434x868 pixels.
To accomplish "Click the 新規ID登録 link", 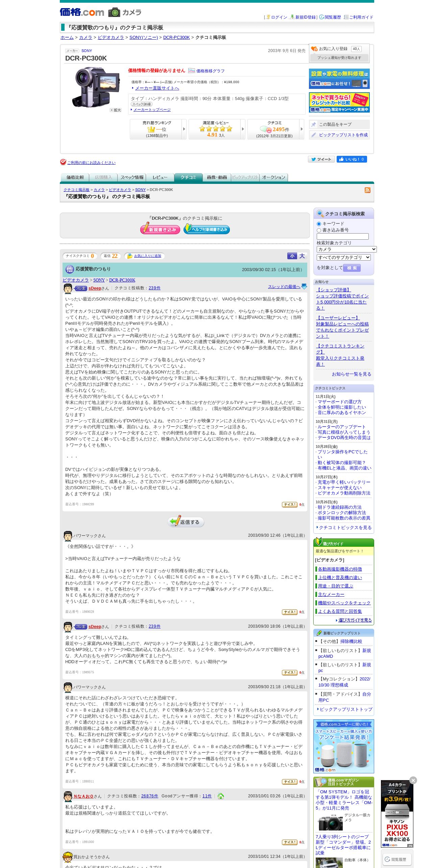I will coord(305,17).
